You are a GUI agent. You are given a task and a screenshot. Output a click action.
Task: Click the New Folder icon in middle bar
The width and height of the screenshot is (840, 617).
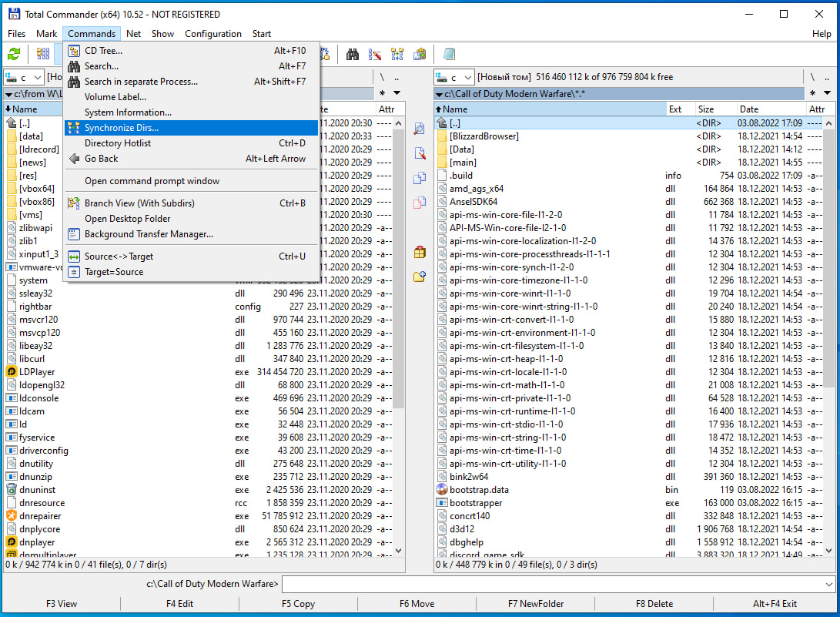pos(420,277)
